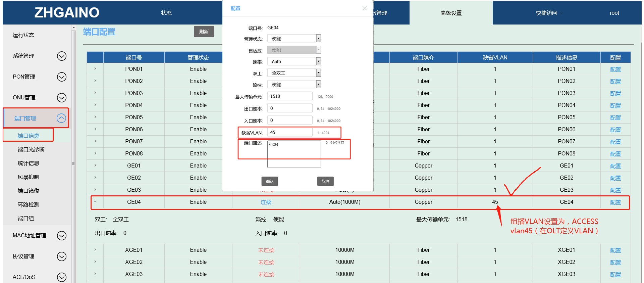Expand the ONU管理 circle arrow icon
The width and height of the screenshot is (644, 283).
(61, 98)
